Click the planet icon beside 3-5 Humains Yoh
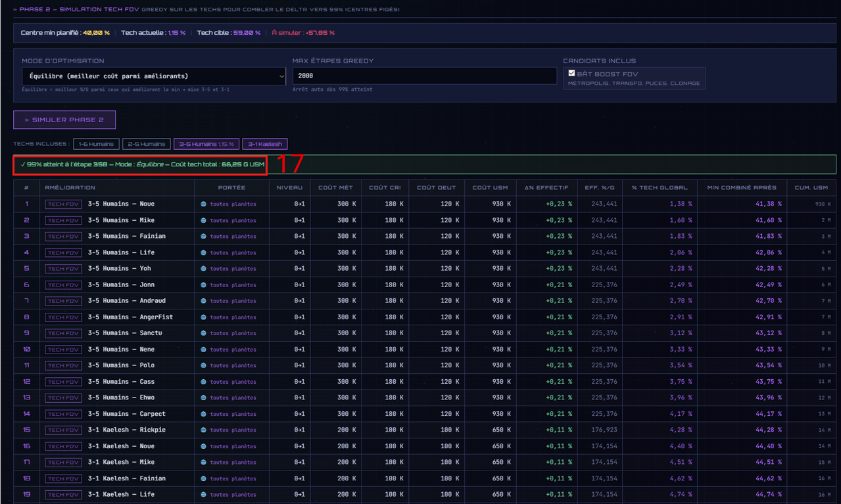841x504 pixels. [x=203, y=268]
